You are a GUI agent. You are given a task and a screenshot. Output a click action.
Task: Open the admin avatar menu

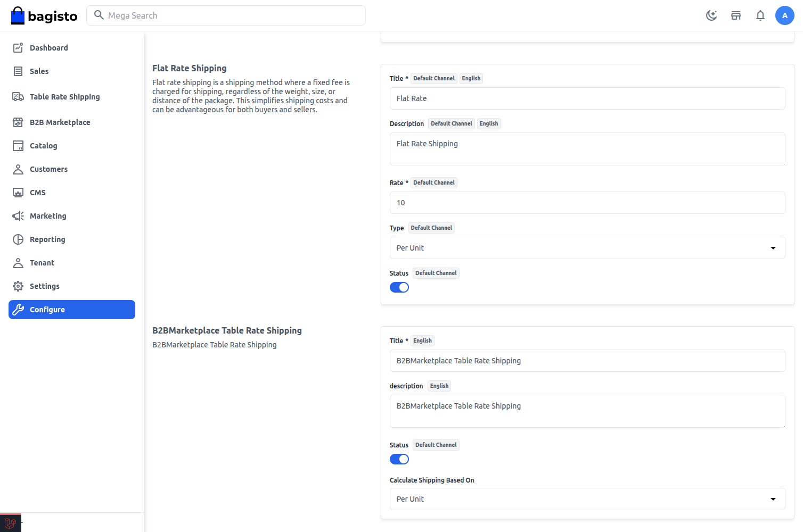[785, 15]
